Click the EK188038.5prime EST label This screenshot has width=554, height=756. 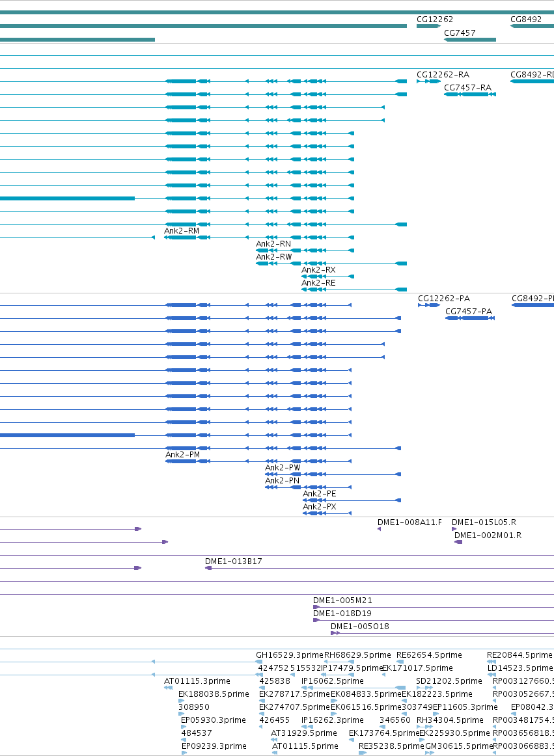point(214,694)
